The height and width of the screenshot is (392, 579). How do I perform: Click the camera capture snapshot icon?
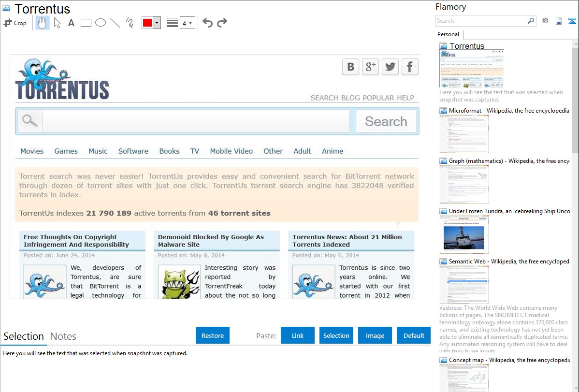pyautogui.click(x=545, y=21)
